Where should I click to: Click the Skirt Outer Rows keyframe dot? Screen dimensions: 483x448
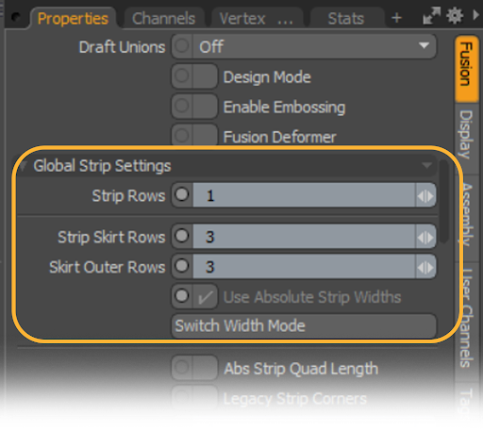[182, 266]
